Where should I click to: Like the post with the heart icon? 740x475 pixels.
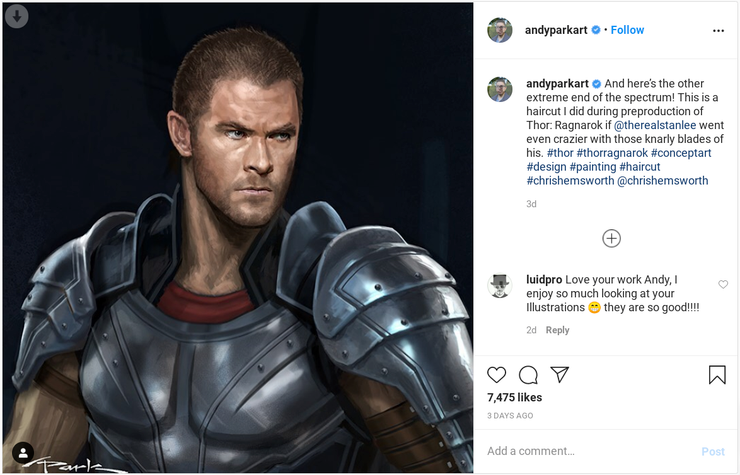coord(496,375)
